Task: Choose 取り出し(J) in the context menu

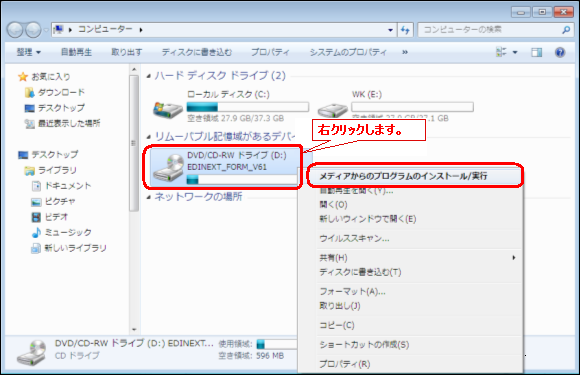Action: point(340,306)
